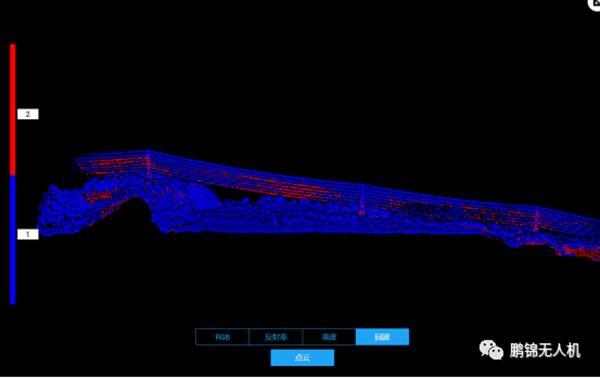This screenshot has height=378, width=600.
Task: Select the highlighted 回波 echo tab
Action: [382, 337]
